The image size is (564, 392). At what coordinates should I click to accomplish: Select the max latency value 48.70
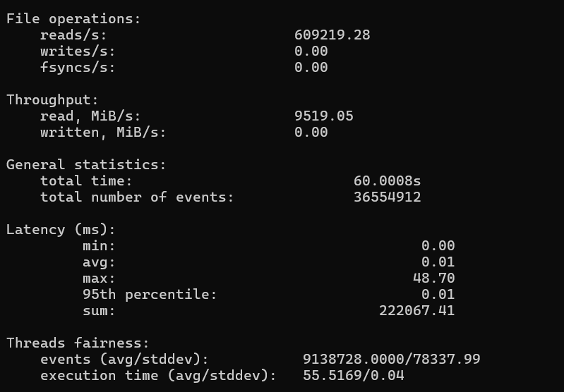tap(434, 278)
